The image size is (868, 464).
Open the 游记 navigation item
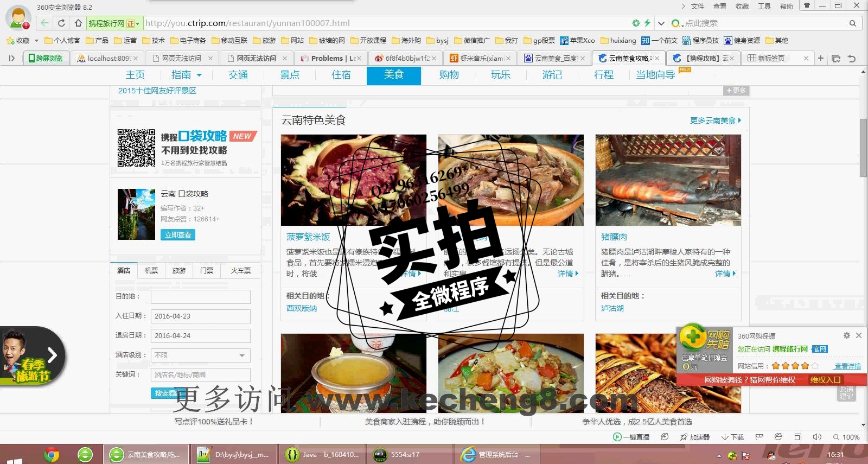click(x=552, y=75)
